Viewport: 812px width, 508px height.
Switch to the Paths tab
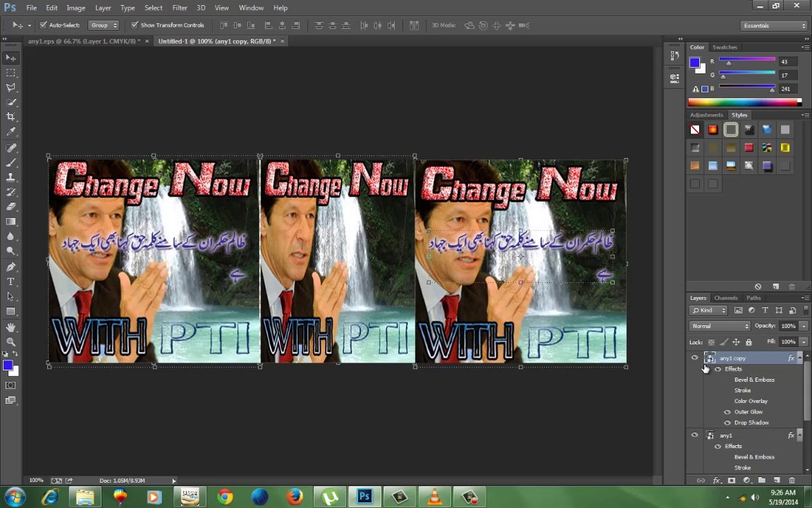point(753,298)
